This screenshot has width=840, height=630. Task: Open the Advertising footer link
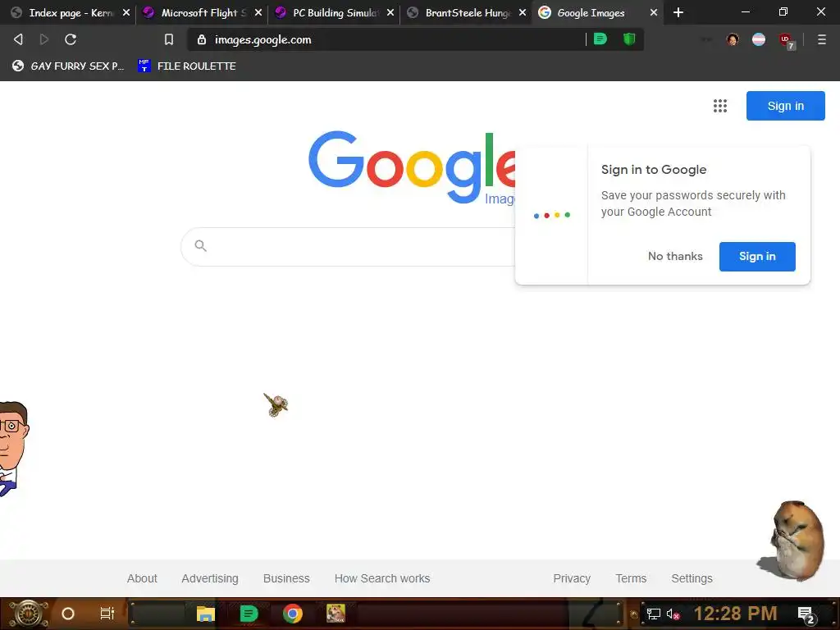click(x=210, y=578)
